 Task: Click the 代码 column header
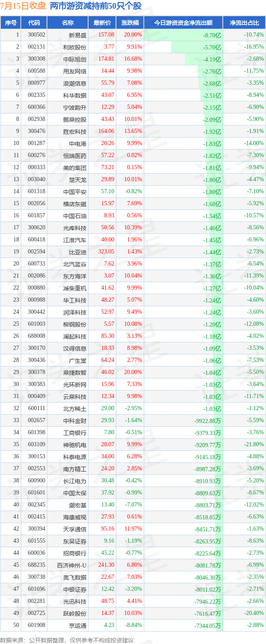tap(34, 23)
